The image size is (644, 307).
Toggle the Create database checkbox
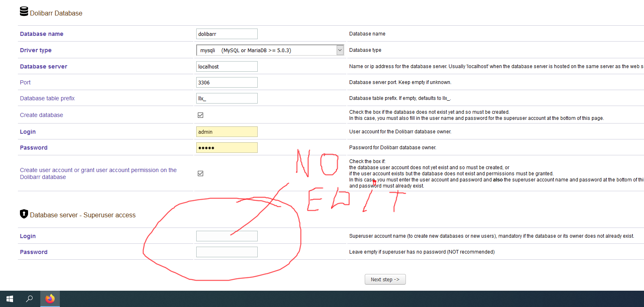coord(200,115)
